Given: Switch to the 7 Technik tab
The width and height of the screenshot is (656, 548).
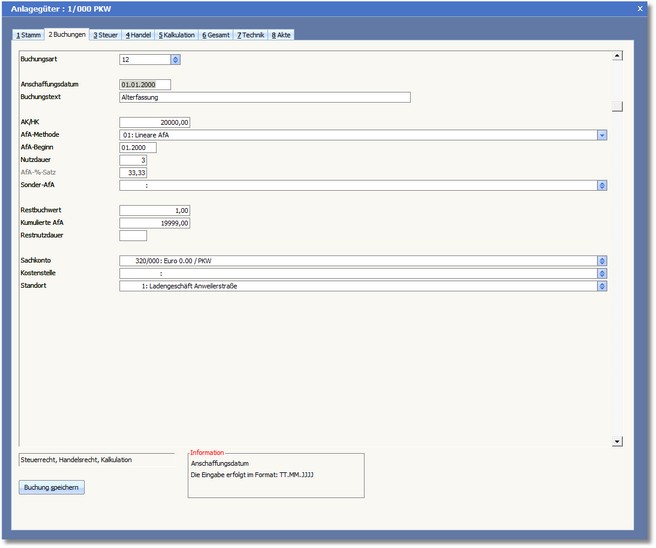Looking at the screenshot, I should (x=251, y=35).
